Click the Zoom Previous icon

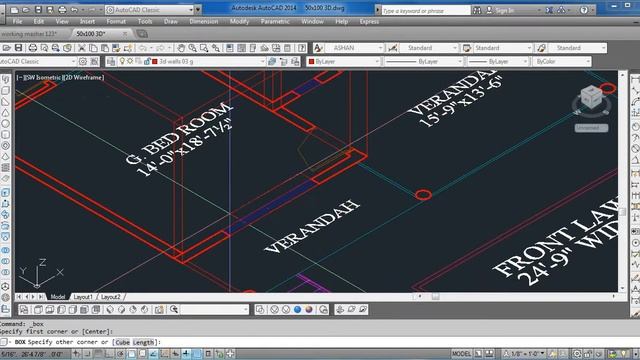pos(216,48)
